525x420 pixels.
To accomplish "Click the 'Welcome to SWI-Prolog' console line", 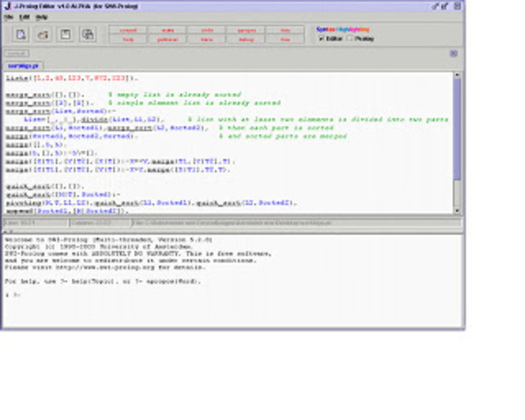I will click(108, 240).
